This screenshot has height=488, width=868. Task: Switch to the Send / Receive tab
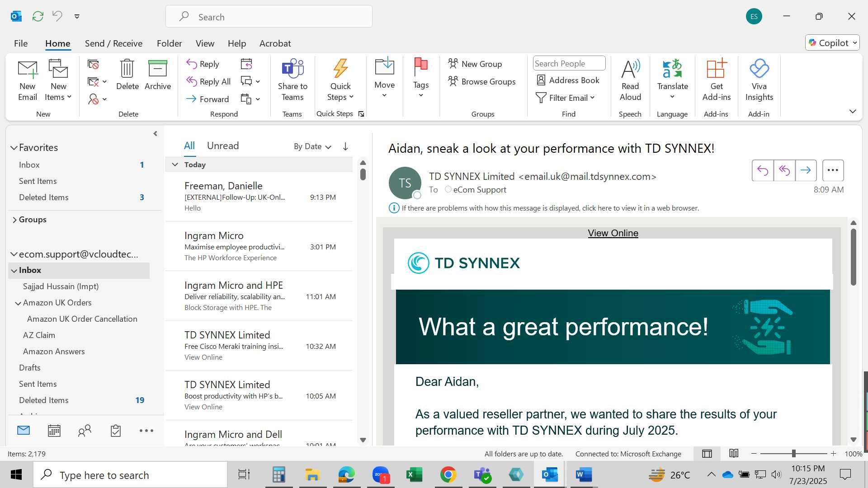(113, 43)
